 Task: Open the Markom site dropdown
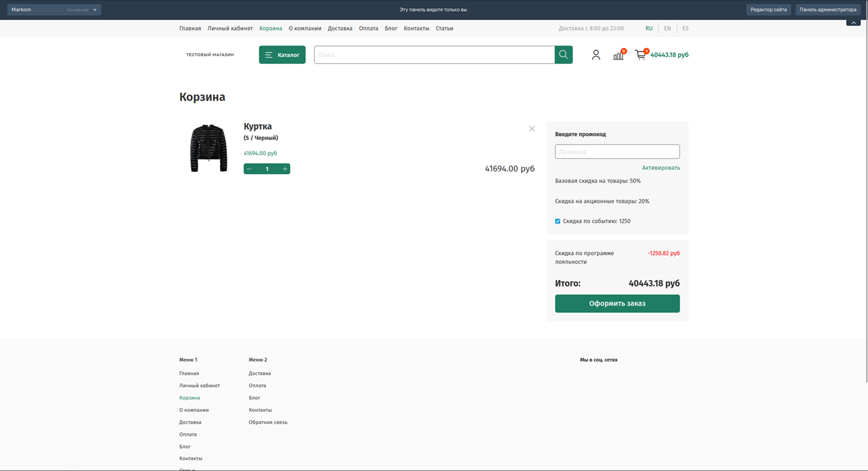pos(54,10)
